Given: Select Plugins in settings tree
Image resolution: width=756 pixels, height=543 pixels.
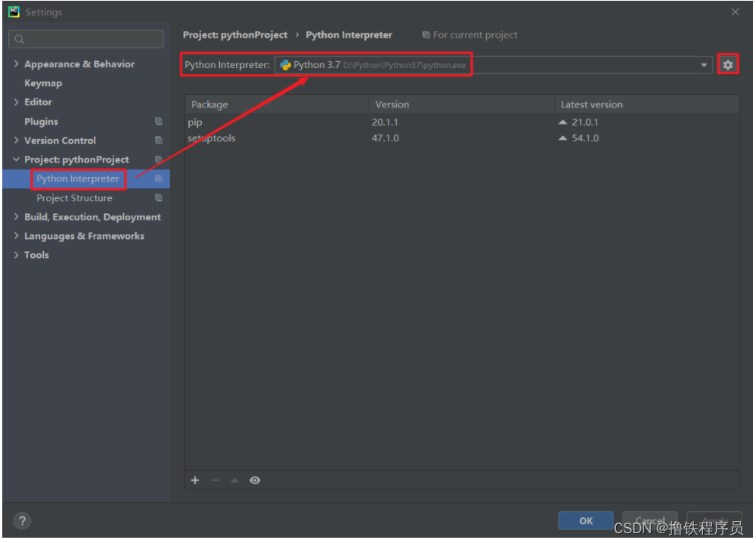Looking at the screenshot, I should pos(41,122).
